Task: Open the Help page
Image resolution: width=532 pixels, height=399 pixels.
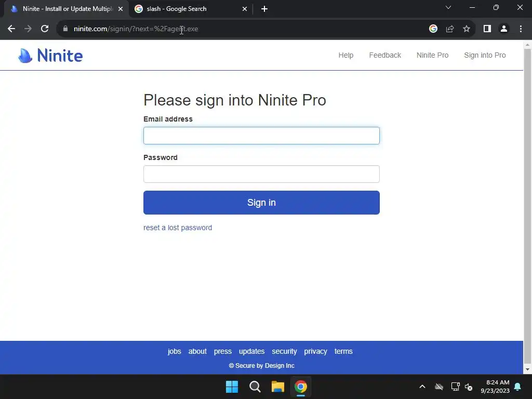Action: click(345, 55)
